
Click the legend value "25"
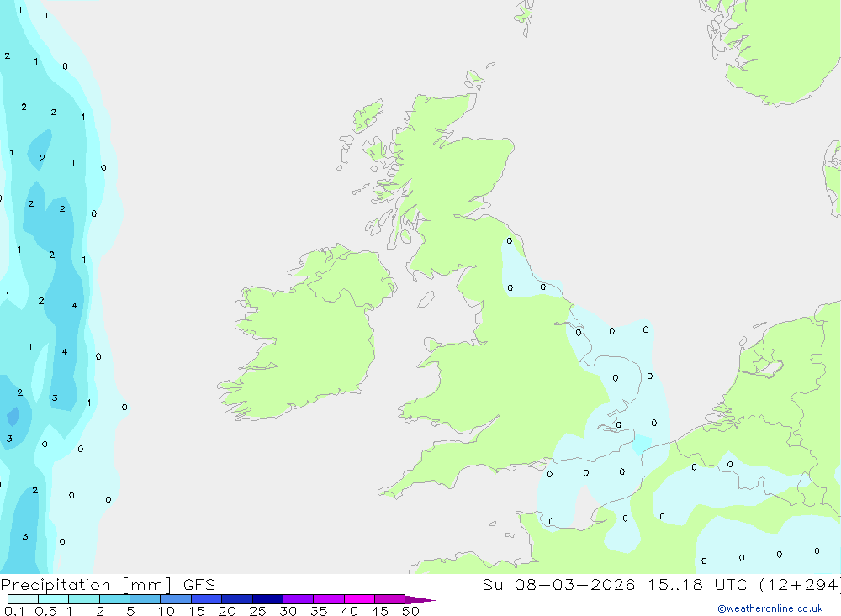click(x=257, y=611)
